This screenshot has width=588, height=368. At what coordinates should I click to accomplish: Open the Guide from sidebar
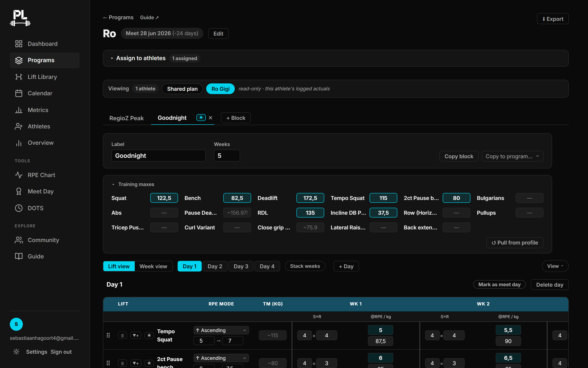(x=45, y=256)
